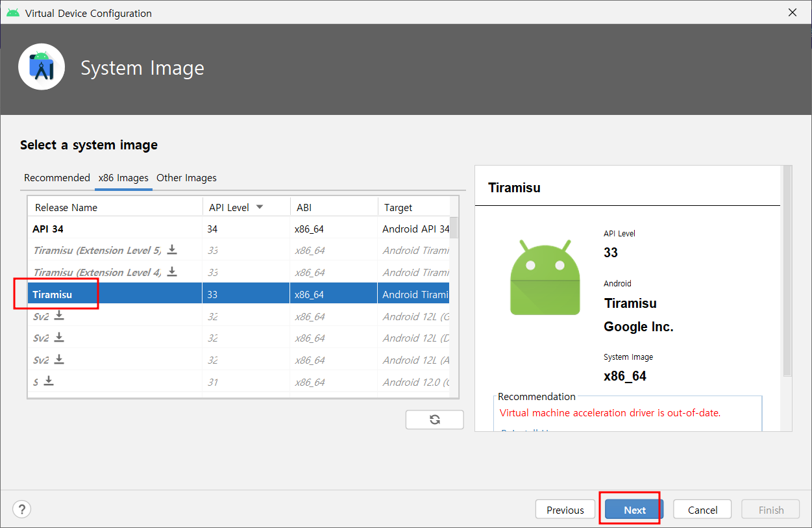Select the x86 Images tab
This screenshot has width=812, height=528.
[123, 177]
